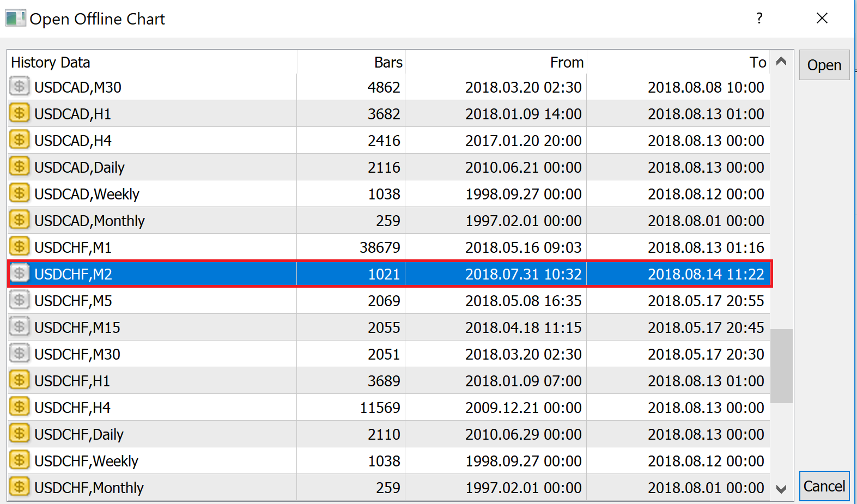
Task: Select the USDCAD,Daily row name
Action: pos(80,167)
